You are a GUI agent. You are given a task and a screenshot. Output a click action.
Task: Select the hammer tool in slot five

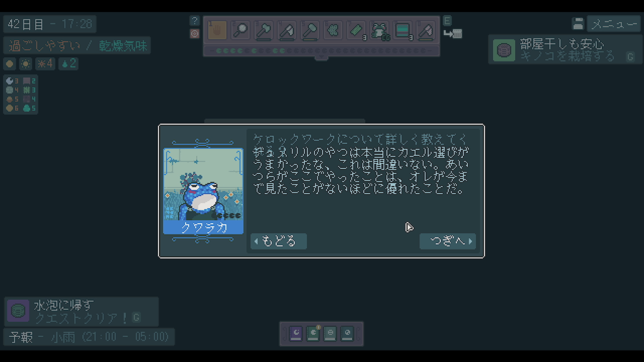point(309,30)
